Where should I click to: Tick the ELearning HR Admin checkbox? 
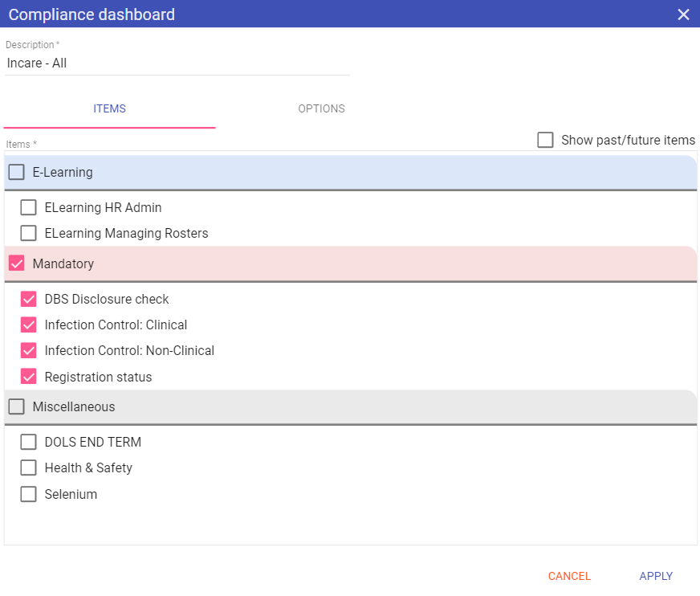click(29, 207)
